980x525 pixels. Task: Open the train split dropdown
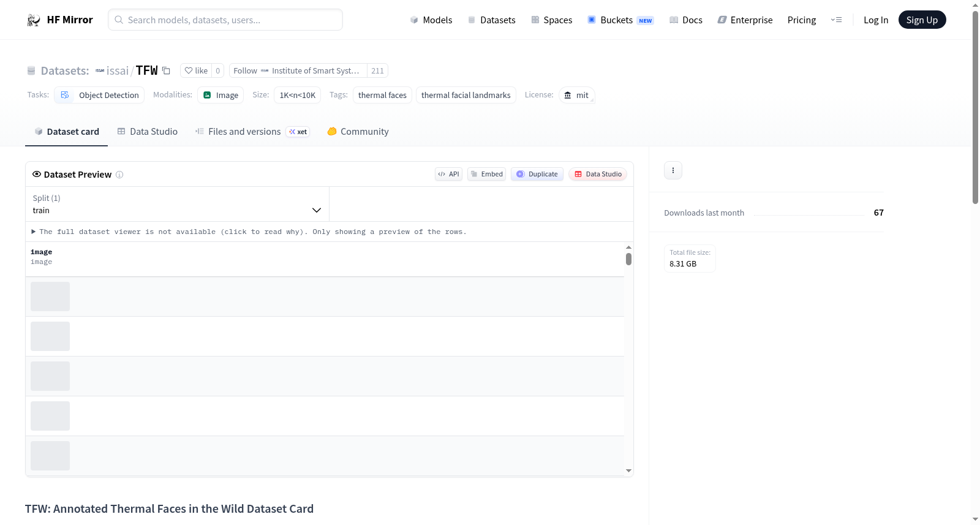[x=177, y=204]
